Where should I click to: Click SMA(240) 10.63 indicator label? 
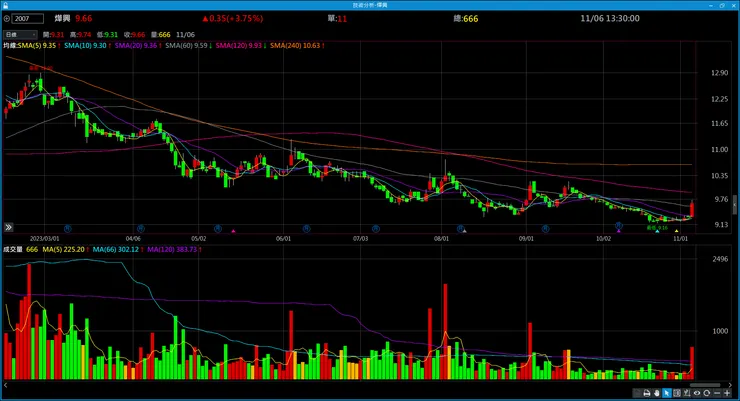(295, 46)
